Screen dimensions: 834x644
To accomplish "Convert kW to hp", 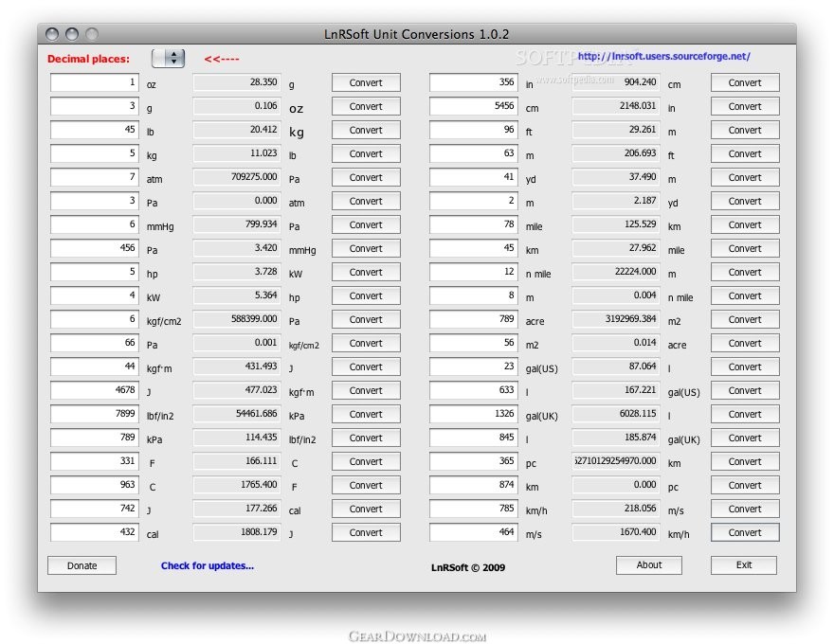I will 366,295.
